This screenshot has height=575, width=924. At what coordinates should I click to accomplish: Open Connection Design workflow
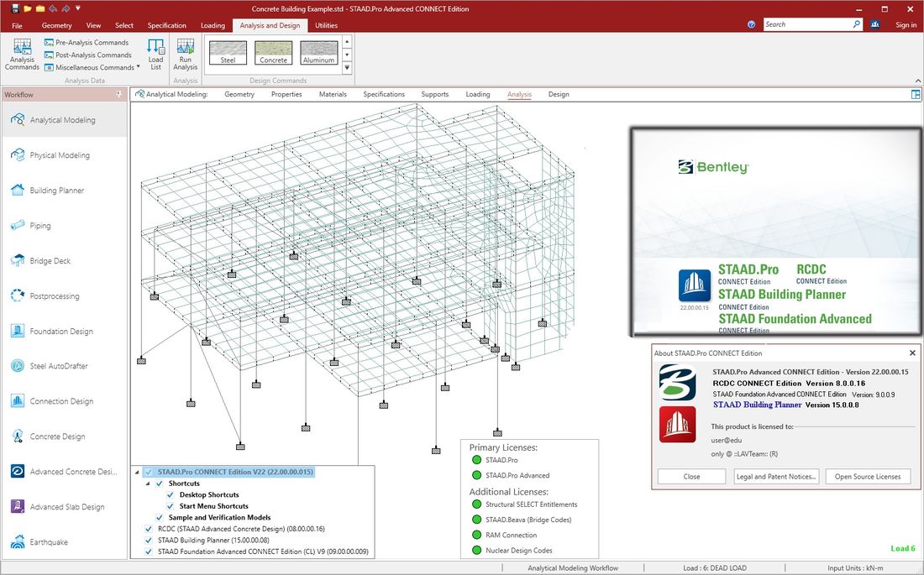click(64, 401)
